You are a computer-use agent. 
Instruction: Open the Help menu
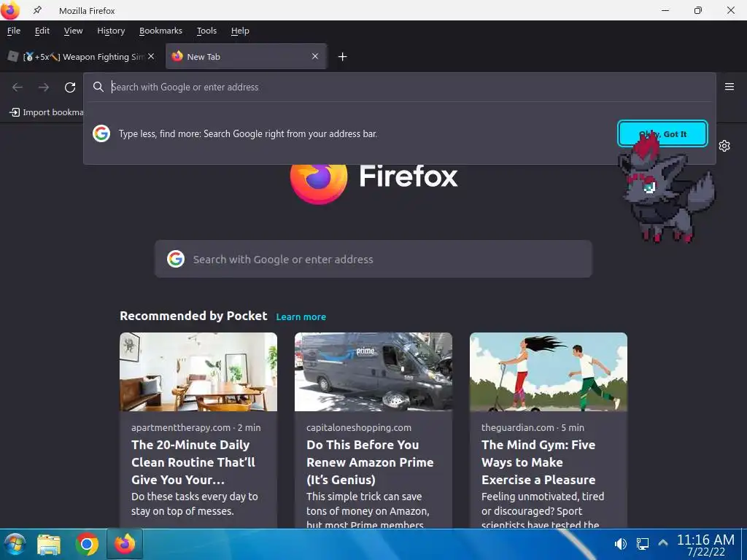point(240,31)
